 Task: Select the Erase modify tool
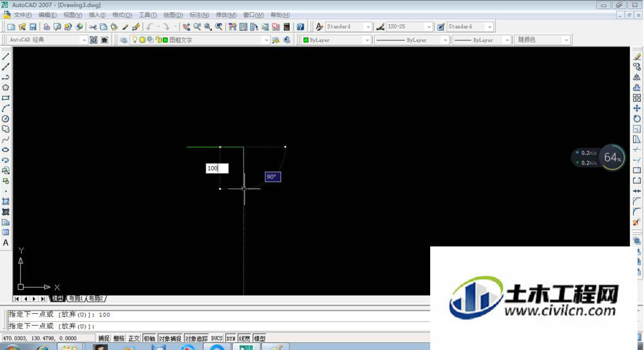637,57
